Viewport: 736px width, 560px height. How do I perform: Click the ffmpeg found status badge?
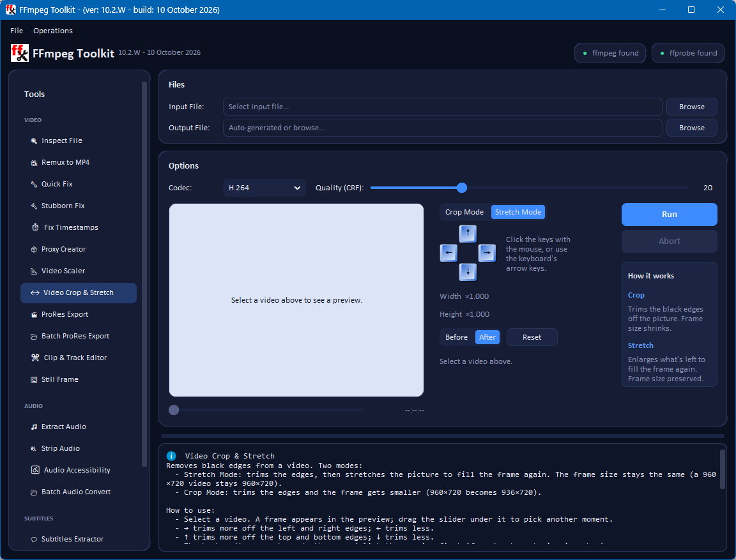tap(610, 53)
